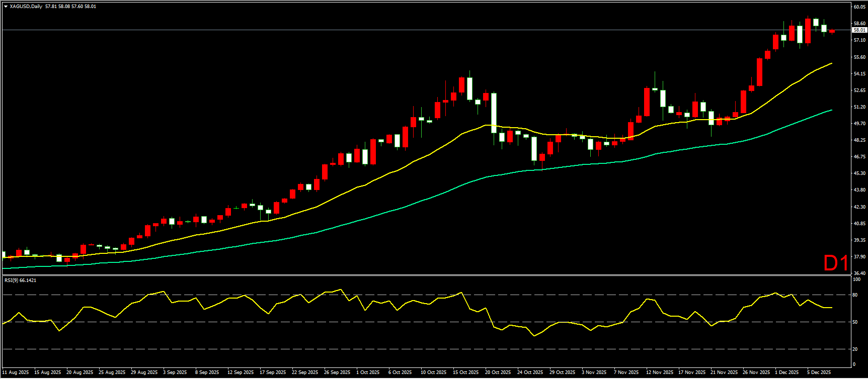868x379 pixels.
Task: Select the tall white candle near 20 Oct
Action: click(494, 113)
